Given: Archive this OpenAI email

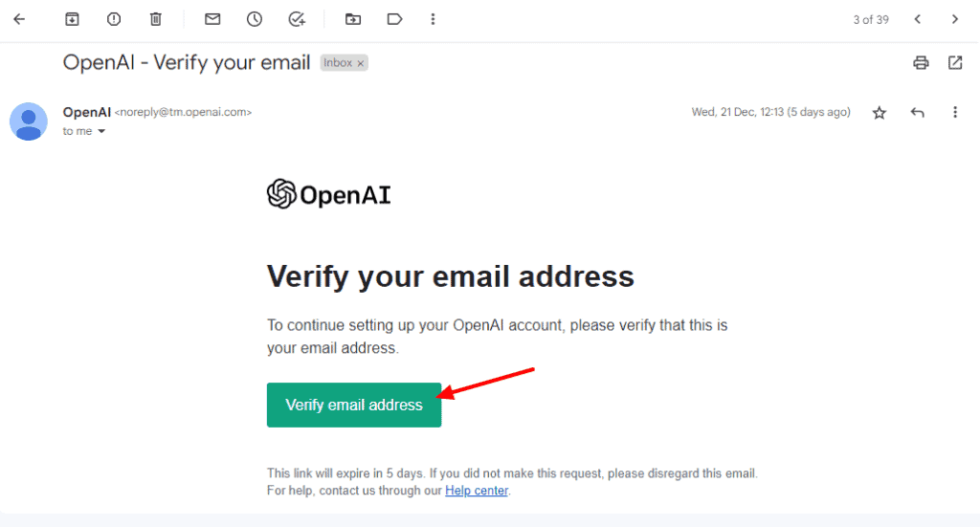Looking at the screenshot, I should point(72,19).
